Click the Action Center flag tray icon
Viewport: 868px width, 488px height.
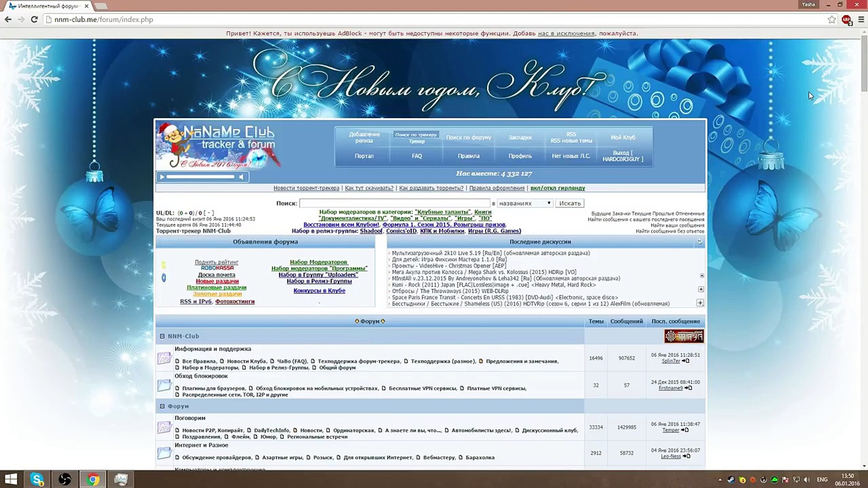785,479
